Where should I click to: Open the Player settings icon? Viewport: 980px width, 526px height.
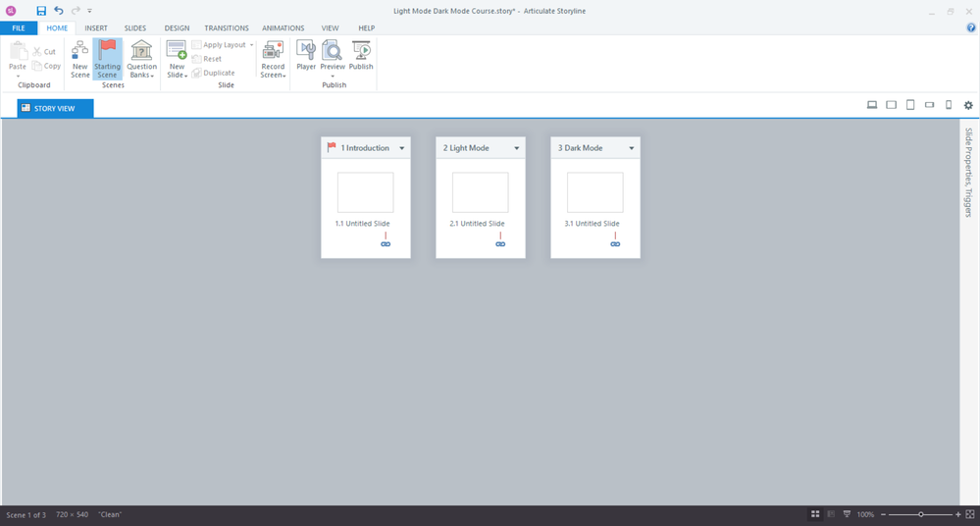pyautogui.click(x=306, y=51)
